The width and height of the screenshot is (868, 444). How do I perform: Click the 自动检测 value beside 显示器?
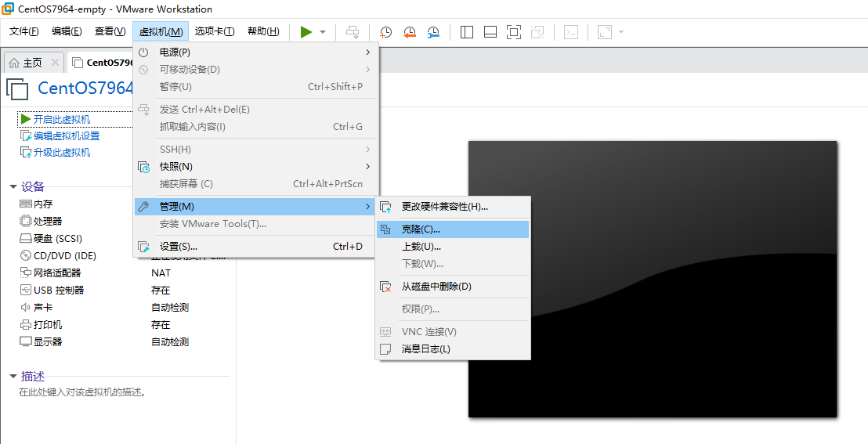(170, 341)
